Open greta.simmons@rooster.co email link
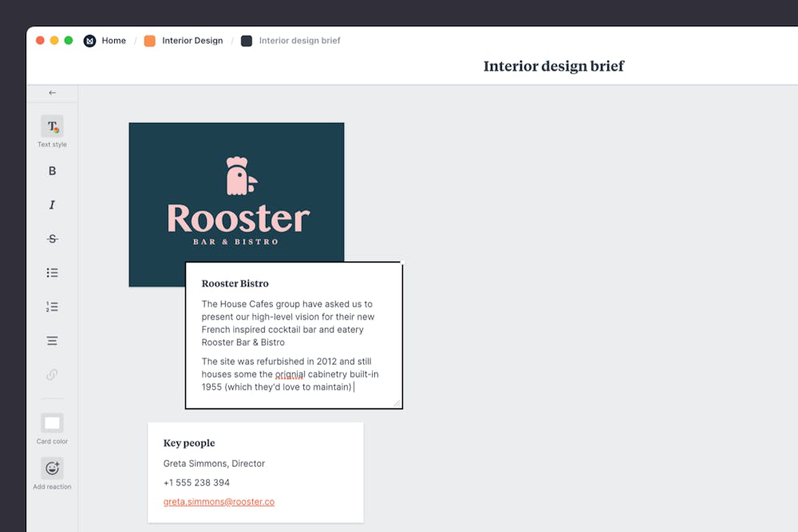 pos(219,502)
